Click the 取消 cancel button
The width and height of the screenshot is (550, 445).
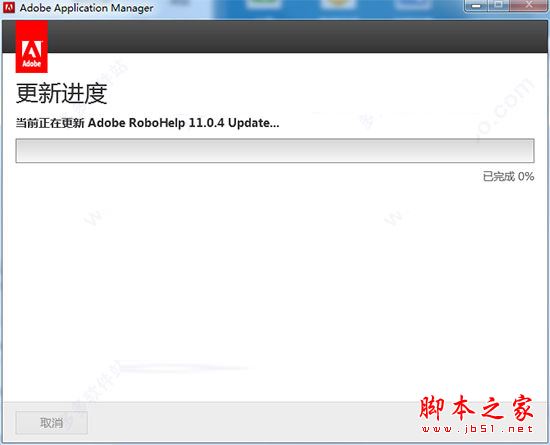(x=52, y=423)
